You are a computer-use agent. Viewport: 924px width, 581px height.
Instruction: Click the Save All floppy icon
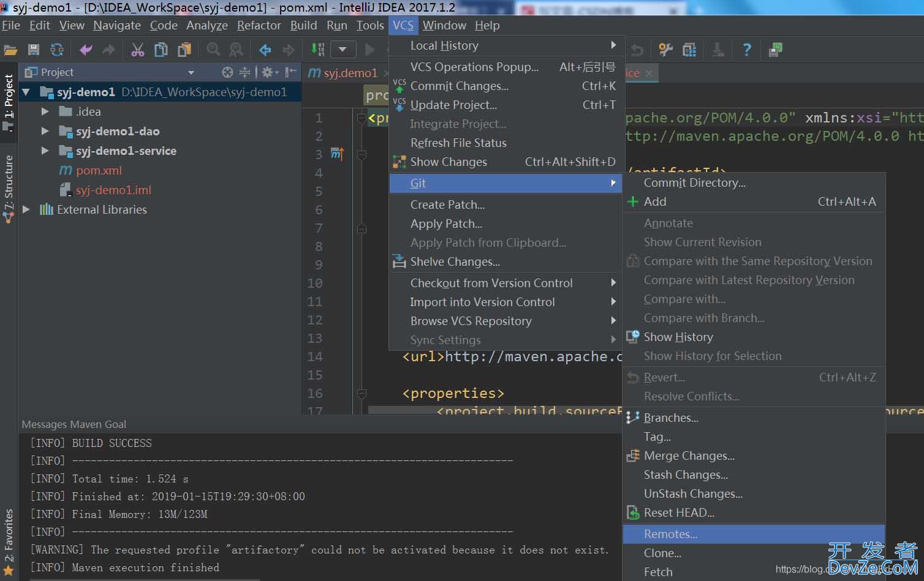click(x=34, y=50)
